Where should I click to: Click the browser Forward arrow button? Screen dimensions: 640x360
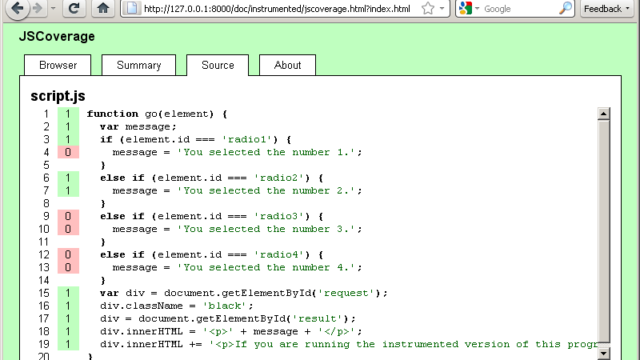click(38, 8)
